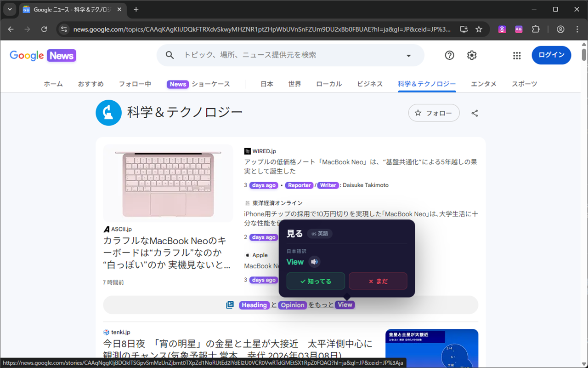The width and height of the screenshot is (588, 368).
Task: Open the Aあ translation extension icon
Action: pos(519,29)
